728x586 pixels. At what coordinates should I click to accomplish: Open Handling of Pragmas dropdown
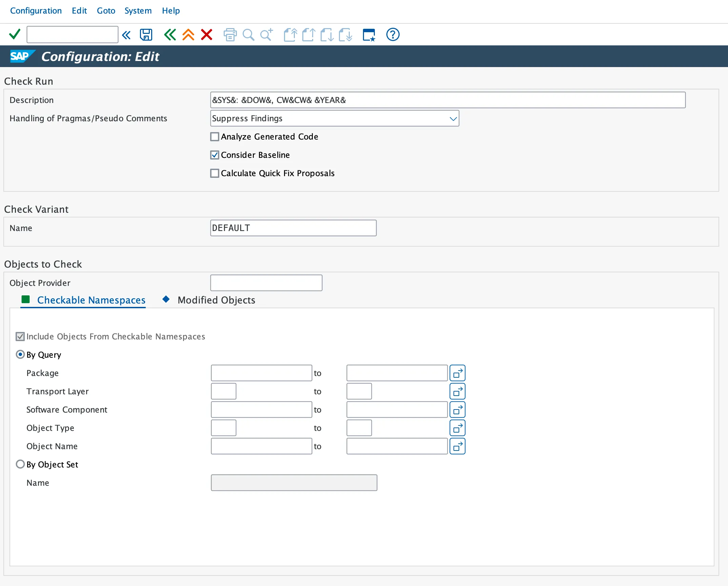tap(453, 118)
